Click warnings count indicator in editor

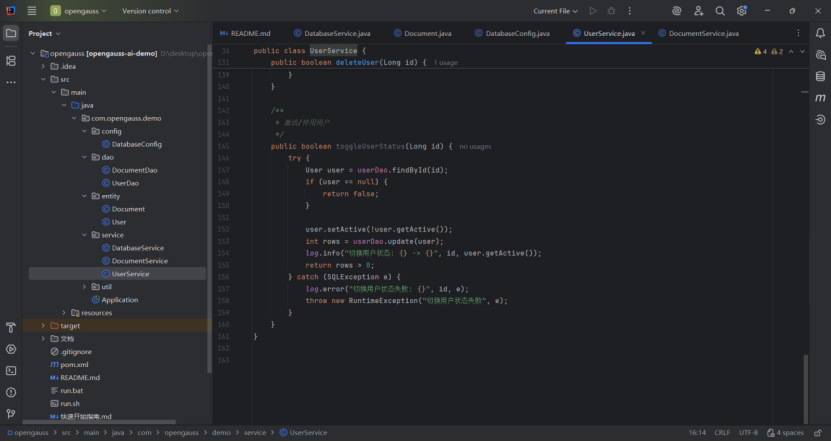coord(768,51)
